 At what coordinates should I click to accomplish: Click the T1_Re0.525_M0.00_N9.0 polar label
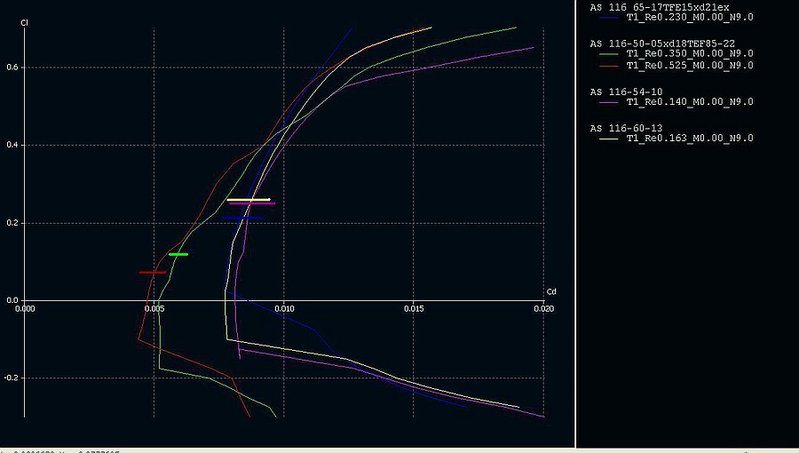(689, 66)
